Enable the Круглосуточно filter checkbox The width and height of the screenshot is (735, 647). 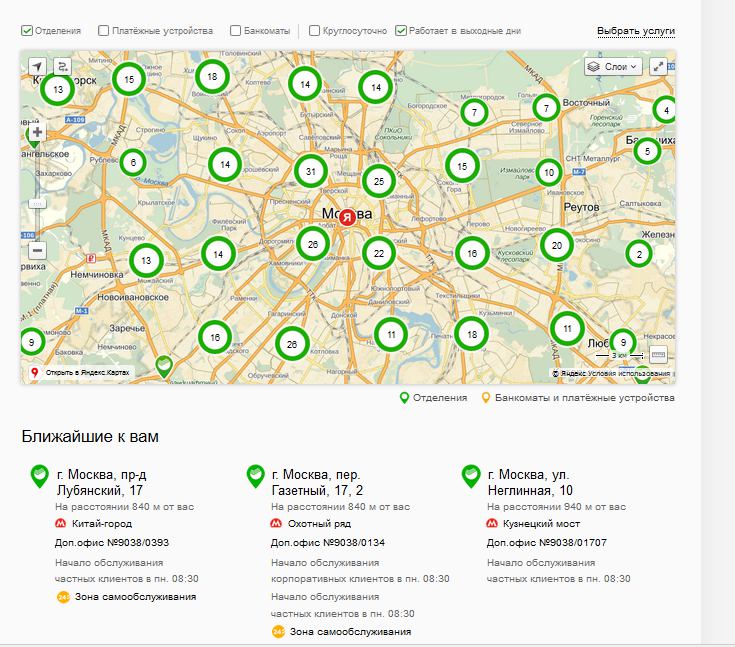click(314, 31)
